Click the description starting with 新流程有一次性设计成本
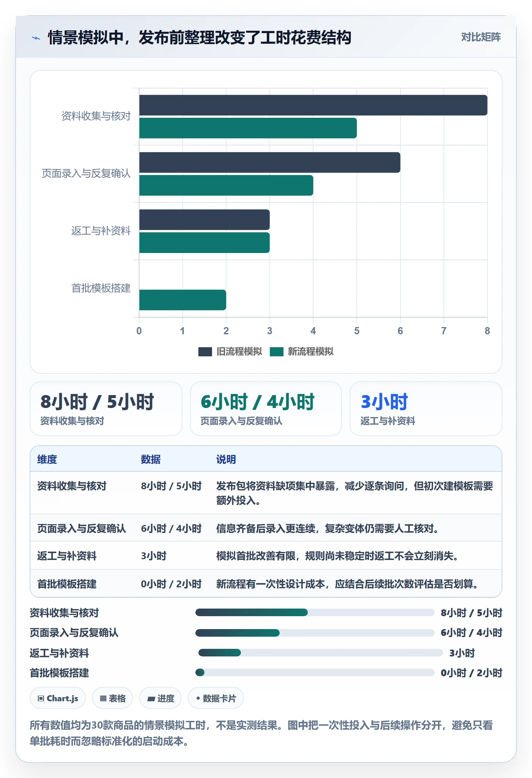Screen dimensions: 532x778 347,584
